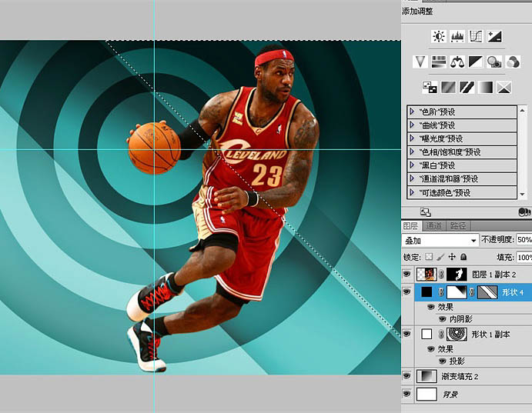Add a Brightness/Contrast adjustment
This screenshot has height=413, width=532.
tap(439, 36)
